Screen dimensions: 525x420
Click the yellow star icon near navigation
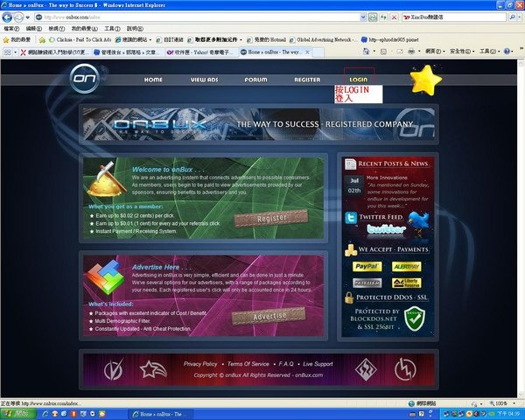pyautogui.click(x=426, y=80)
